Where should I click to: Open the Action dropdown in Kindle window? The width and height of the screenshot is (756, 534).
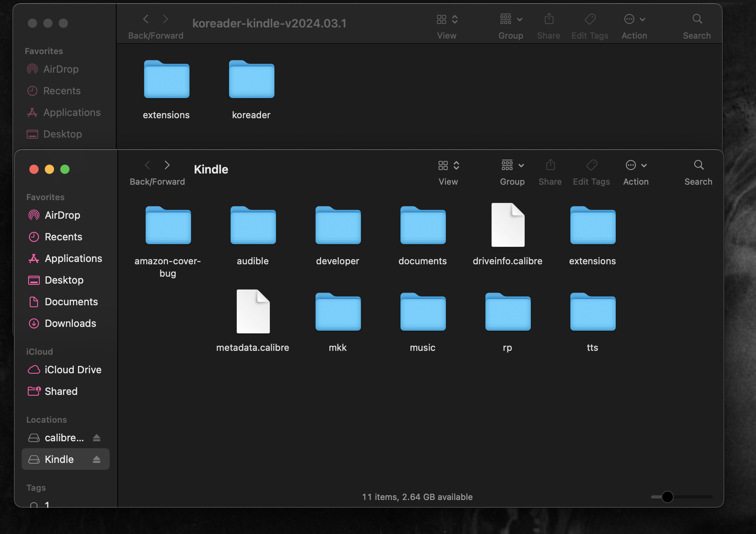[636, 165]
